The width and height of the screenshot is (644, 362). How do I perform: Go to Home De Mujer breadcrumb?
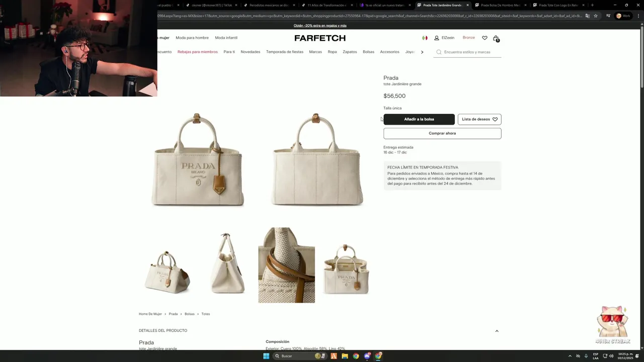(x=150, y=314)
